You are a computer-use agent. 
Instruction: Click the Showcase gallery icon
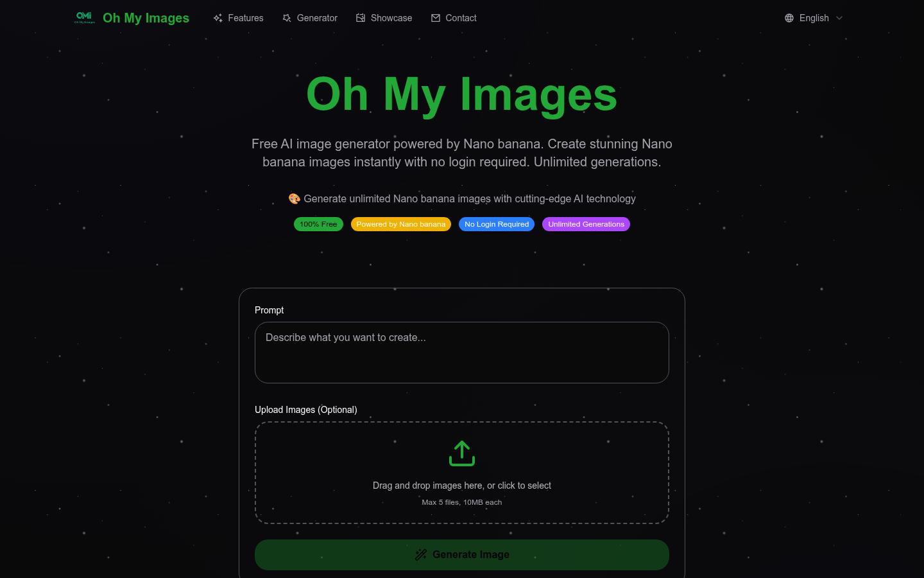pyautogui.click(x=361, y=18)
